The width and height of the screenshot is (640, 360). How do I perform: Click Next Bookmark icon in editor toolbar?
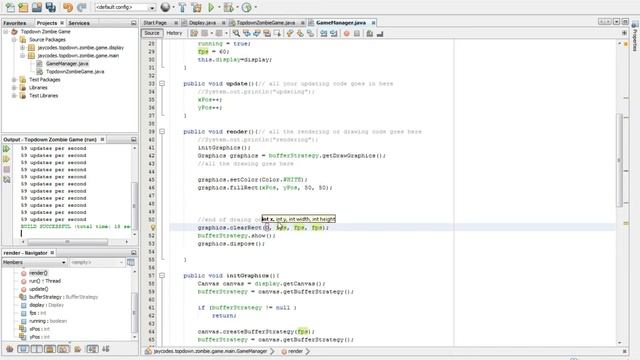click(300, 33)
